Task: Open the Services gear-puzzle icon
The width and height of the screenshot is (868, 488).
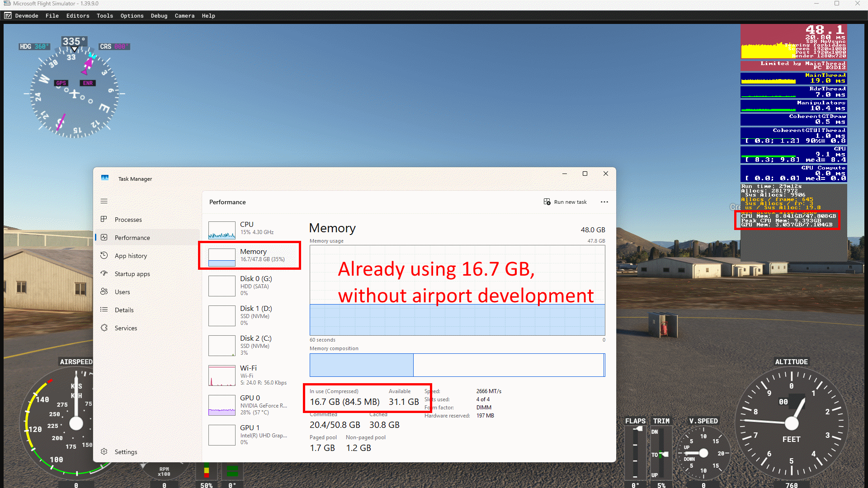Action: click(104, 328)
